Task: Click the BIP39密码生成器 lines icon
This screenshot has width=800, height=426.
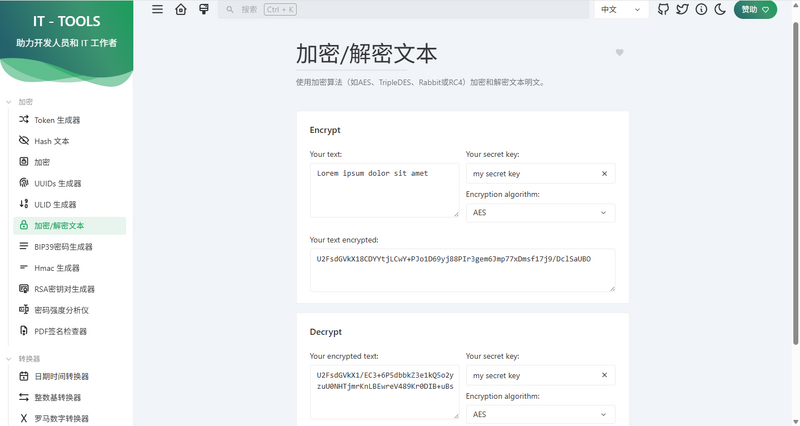Action: [x=23, y=246]
